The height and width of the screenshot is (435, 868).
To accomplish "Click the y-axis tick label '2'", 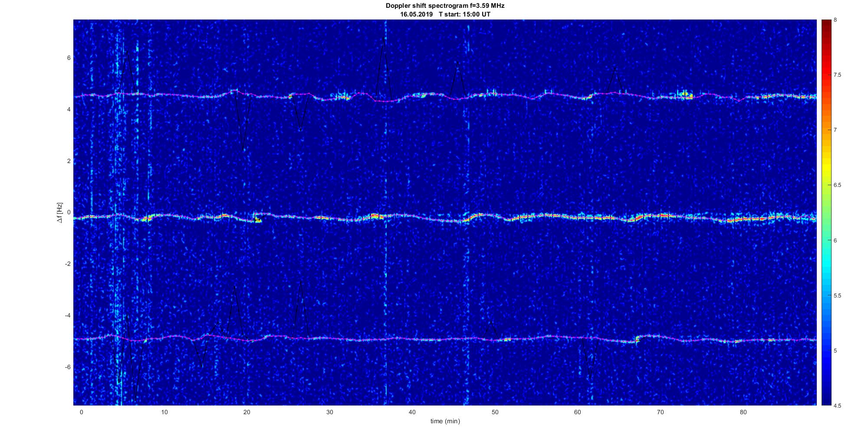I will [69, 161].
